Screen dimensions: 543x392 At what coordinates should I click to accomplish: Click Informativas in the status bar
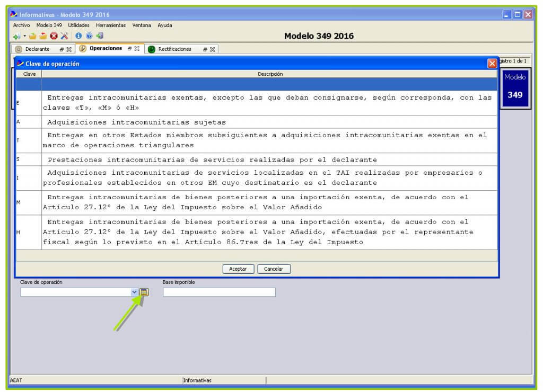(197, 380)
